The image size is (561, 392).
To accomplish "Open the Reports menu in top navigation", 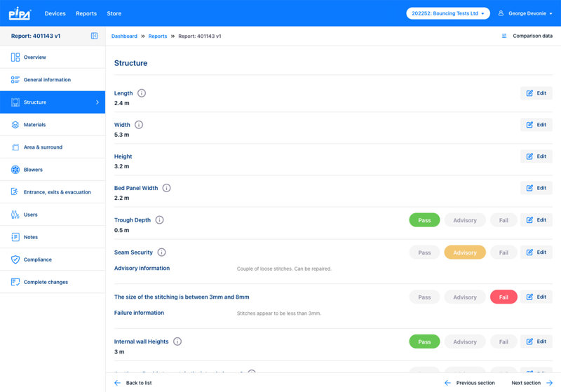I will coord(86,13).
